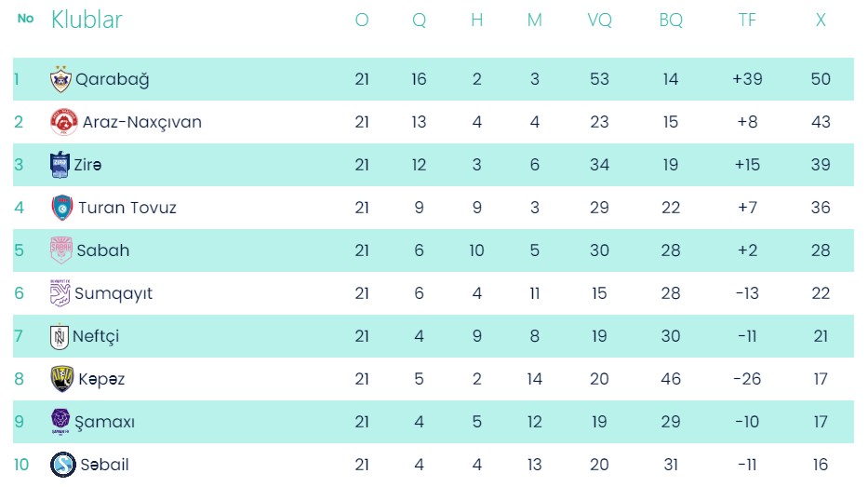
Task: Click the Turan Tovuz club emblem
Action: (x=61, y=208)
